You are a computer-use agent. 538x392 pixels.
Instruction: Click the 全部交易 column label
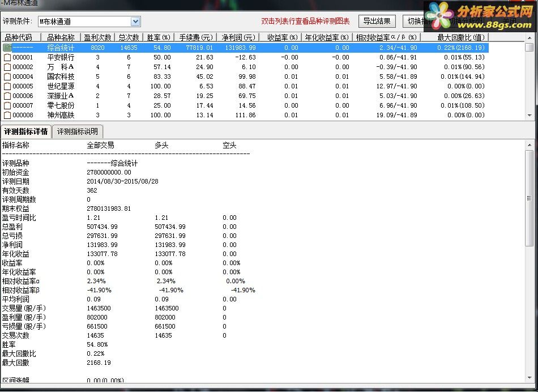pyautogui.click(x=100, y=145)
